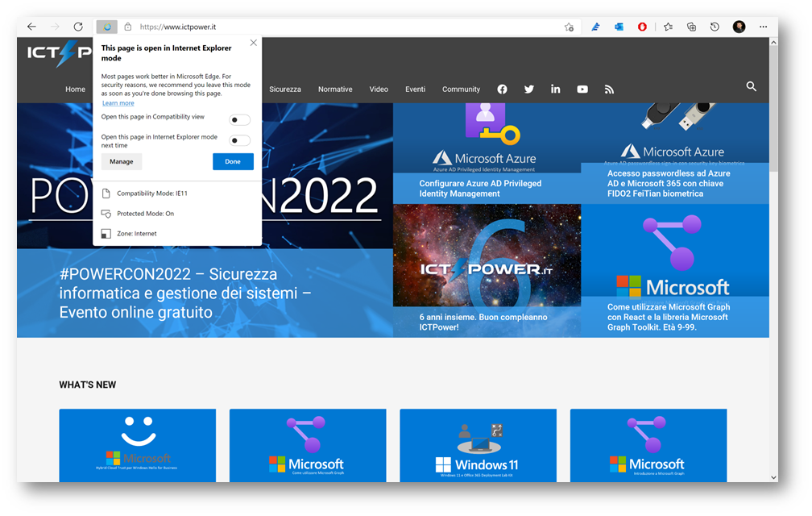Click Compatibility Mode: IE11 row
Screen dimensions: 812x516
point(177,193)
